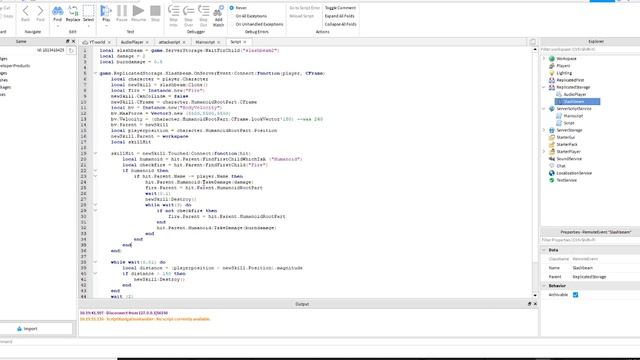
Task: Select AudioPlayer under ReplicatedStorage
Action: (575, 94)
